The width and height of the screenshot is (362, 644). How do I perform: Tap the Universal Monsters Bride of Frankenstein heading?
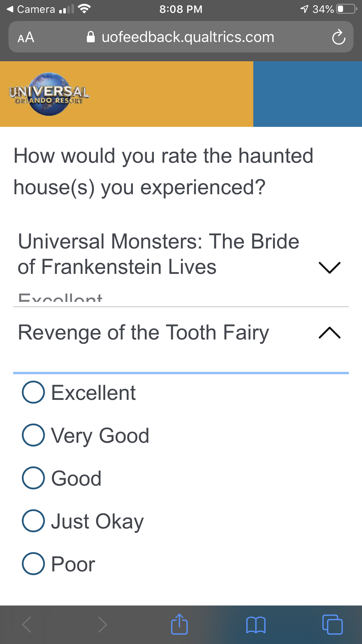158,254
